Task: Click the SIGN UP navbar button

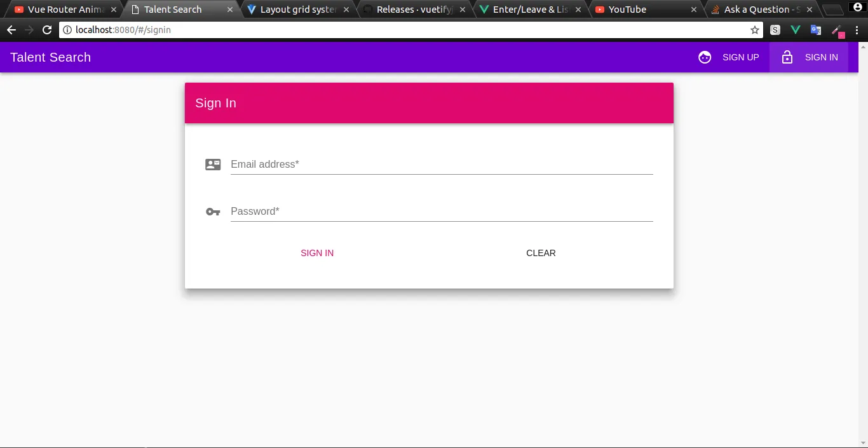Action: pos(728,57)
